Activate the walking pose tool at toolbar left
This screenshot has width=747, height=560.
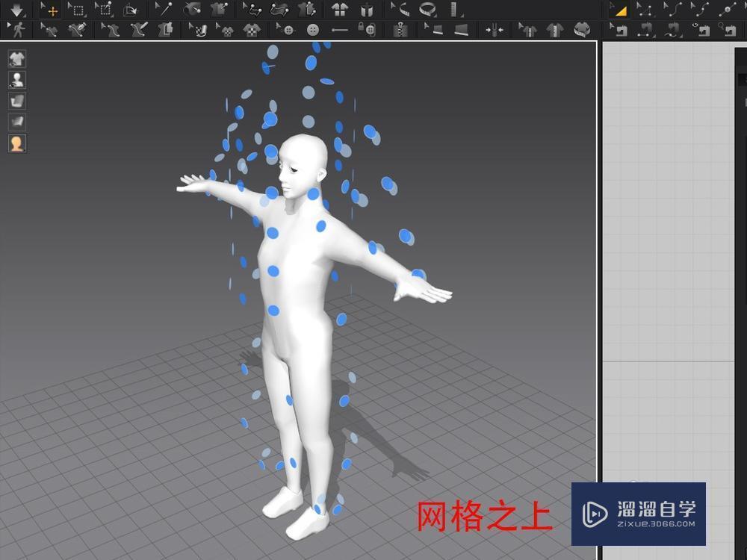(16, 30)
